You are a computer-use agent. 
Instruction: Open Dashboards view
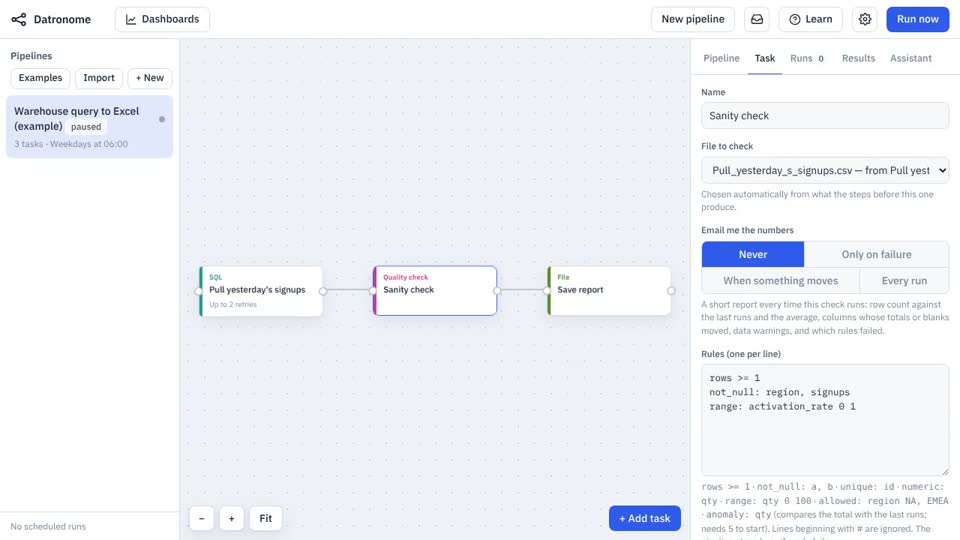coord(162,20)
